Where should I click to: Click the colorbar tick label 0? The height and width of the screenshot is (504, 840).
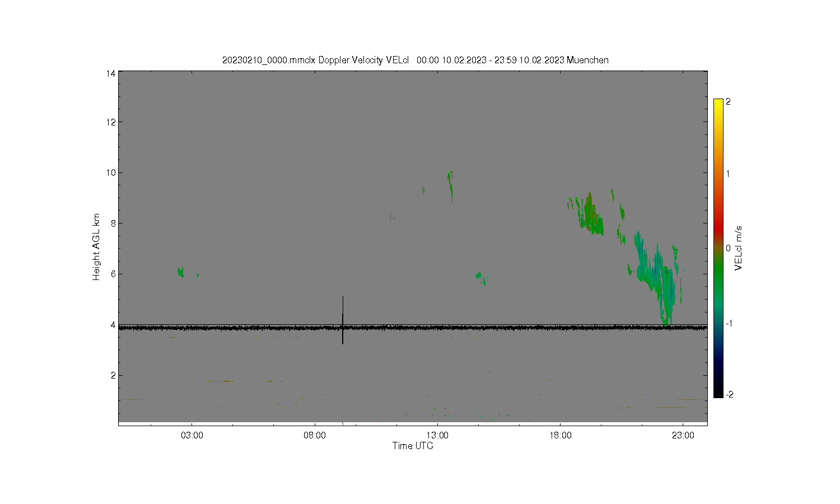tap(728, 248)
